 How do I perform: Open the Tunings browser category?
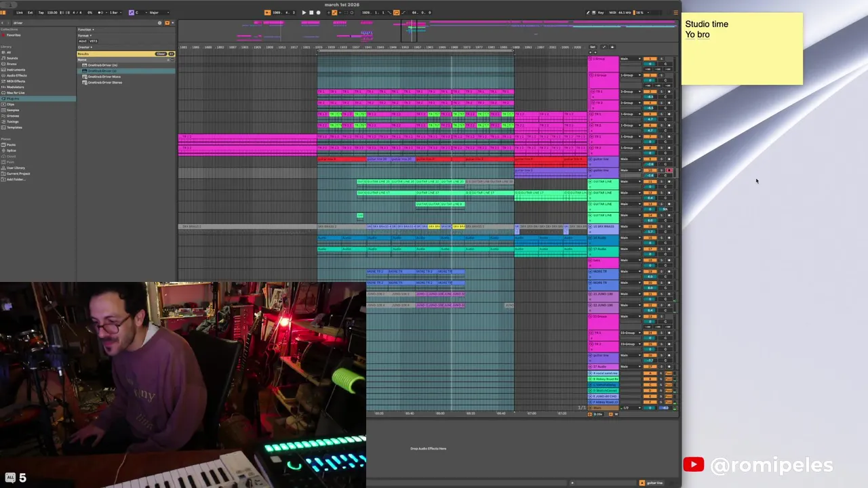[13, 122]
